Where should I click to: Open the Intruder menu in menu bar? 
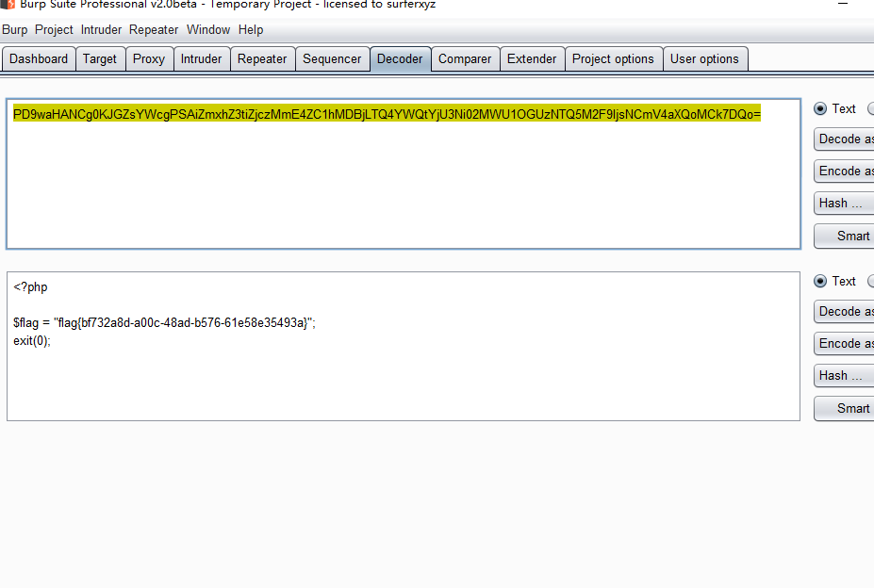pyautogui.click(x=101, y=29)
